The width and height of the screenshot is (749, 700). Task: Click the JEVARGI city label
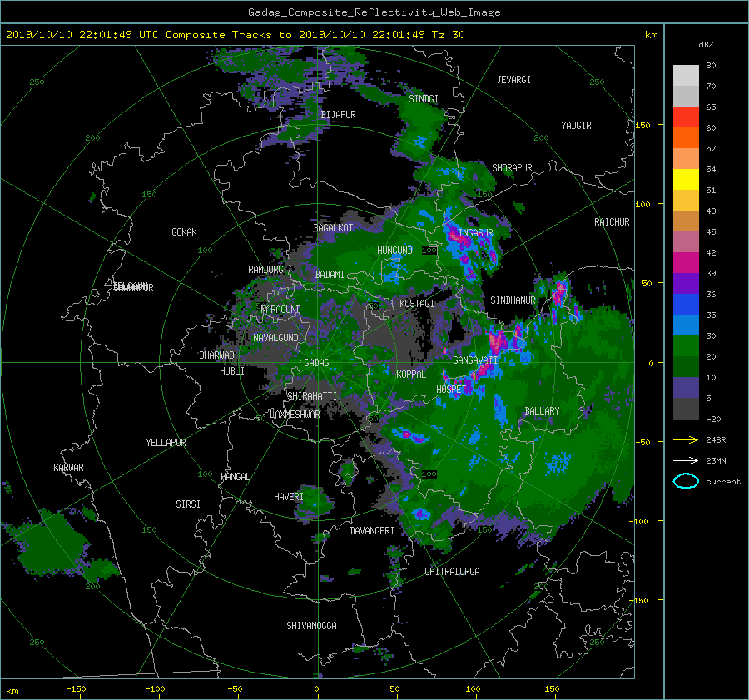pos(513,80)
